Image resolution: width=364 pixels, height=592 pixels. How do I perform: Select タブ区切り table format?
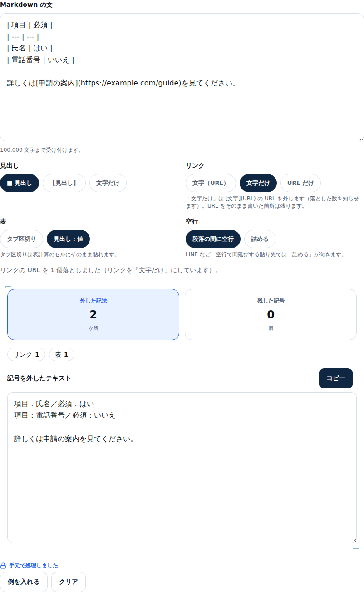[21, 239]
